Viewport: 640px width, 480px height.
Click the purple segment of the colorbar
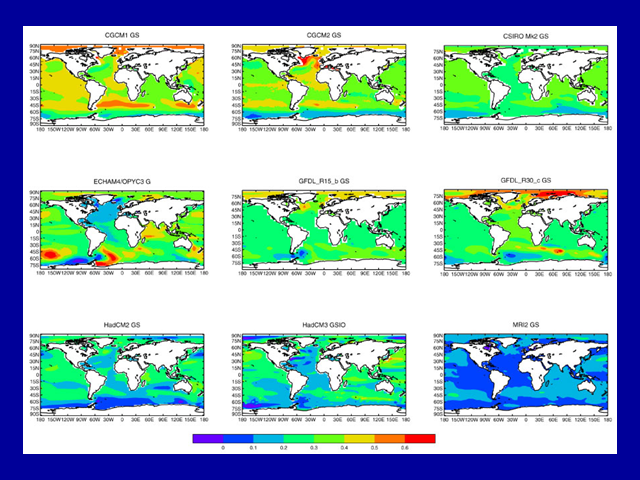(207, 438)
